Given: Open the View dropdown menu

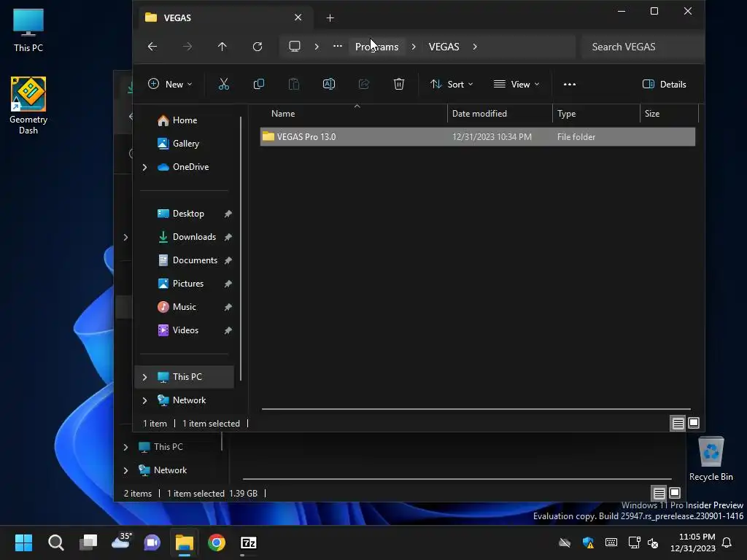Looking at the screenshot, I should tap(516, 85).
